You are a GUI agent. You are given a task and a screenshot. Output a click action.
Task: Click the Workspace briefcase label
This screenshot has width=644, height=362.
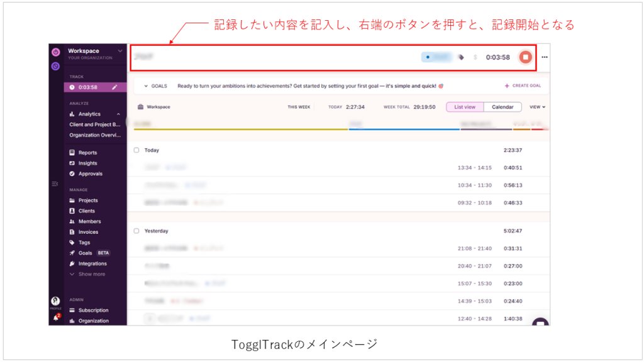(154, 107)
